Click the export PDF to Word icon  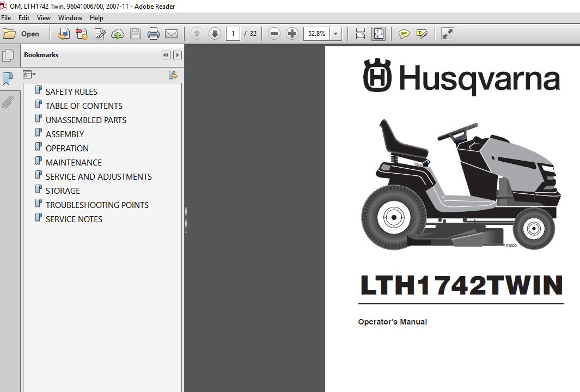64,34
